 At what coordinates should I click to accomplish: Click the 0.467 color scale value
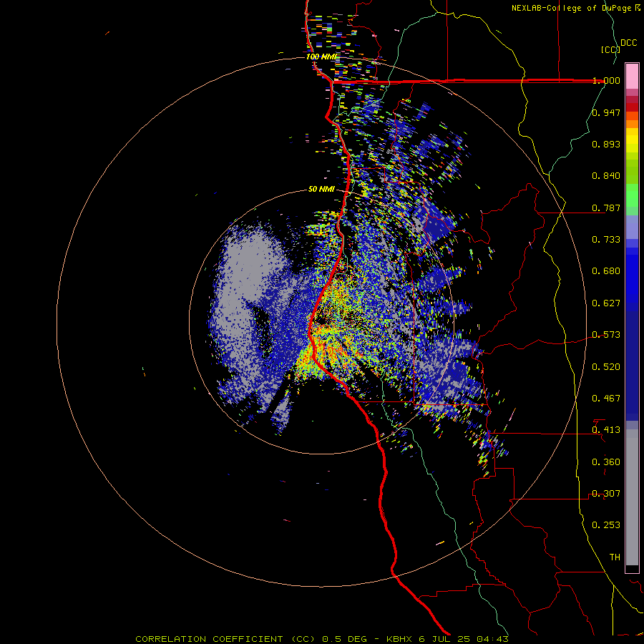pyautogui.click(x=606, y=399)
